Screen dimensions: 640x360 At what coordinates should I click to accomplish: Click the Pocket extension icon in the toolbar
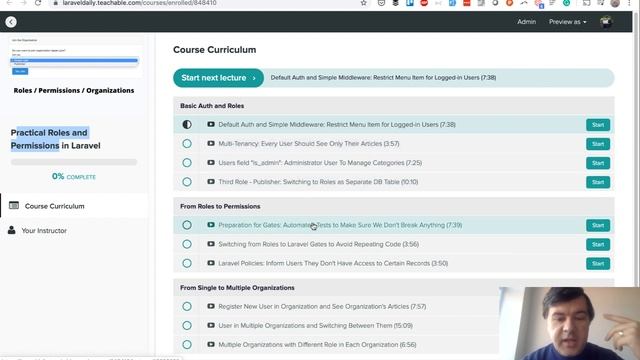[381, 3]
